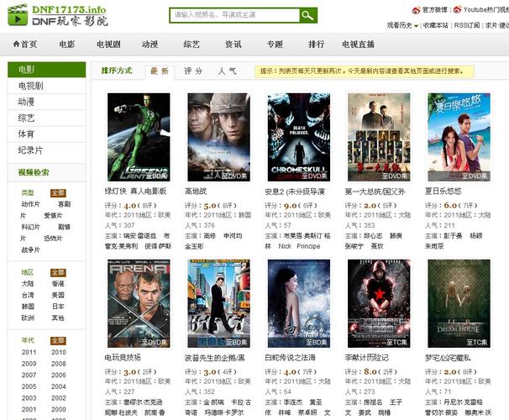509x420 pixels.
Task: Select the 全部 filter under 年代
Action: click(58, 341)
